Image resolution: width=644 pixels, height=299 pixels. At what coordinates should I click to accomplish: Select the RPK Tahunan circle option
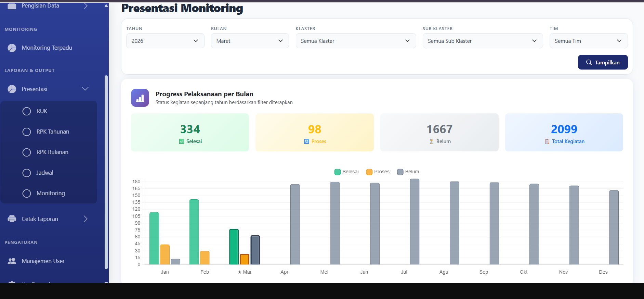coord(27,132)
